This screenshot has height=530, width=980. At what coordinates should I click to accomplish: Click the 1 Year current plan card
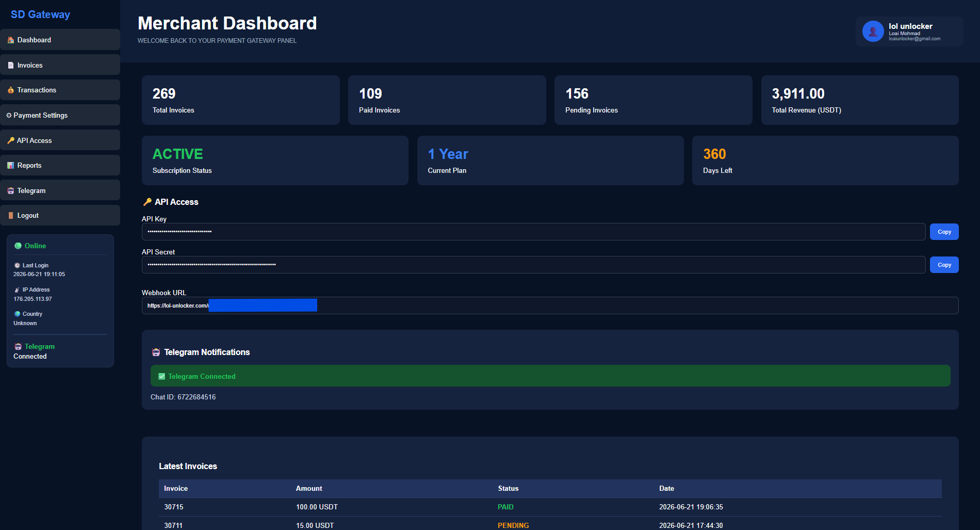(x=550, y=160)
